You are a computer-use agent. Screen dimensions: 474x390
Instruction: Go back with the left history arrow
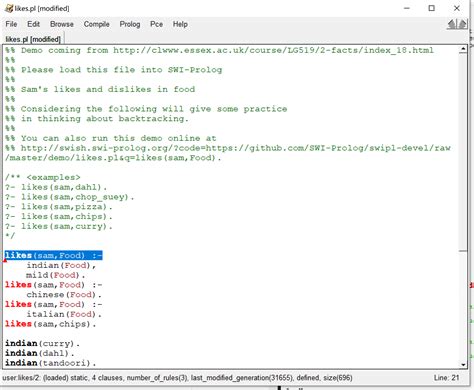coord(452,24)
